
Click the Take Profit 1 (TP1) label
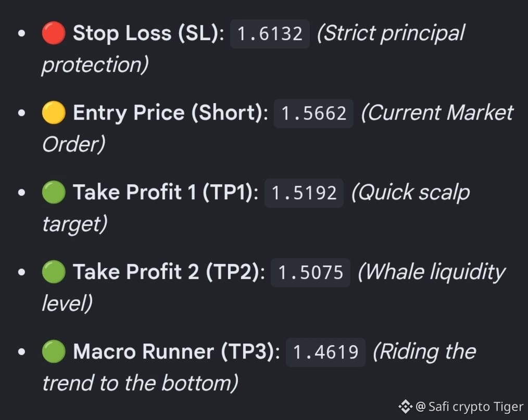tap(166, 193)
